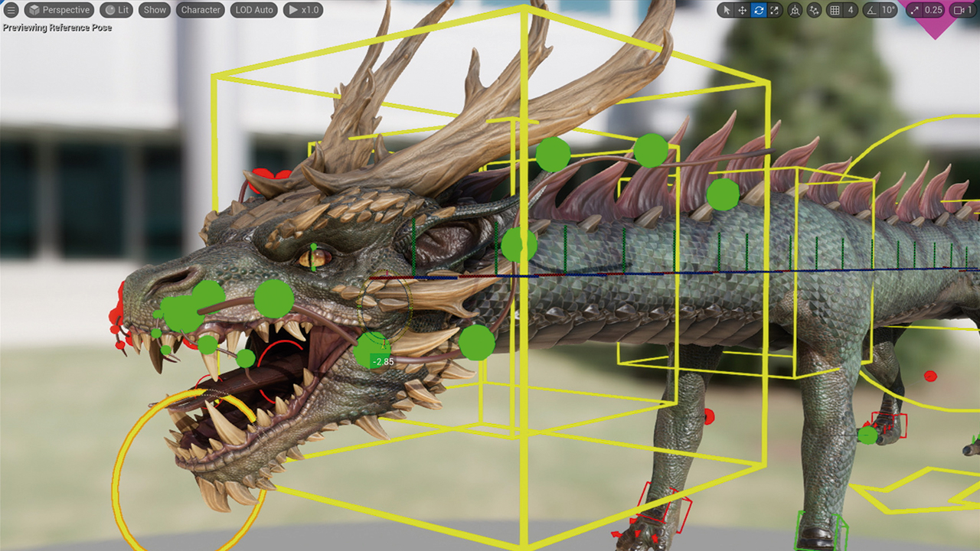Viewport: 980px width, 551px height.
Task: Choose the Select mode arrow tool
Action: click(x=726, y=10)
